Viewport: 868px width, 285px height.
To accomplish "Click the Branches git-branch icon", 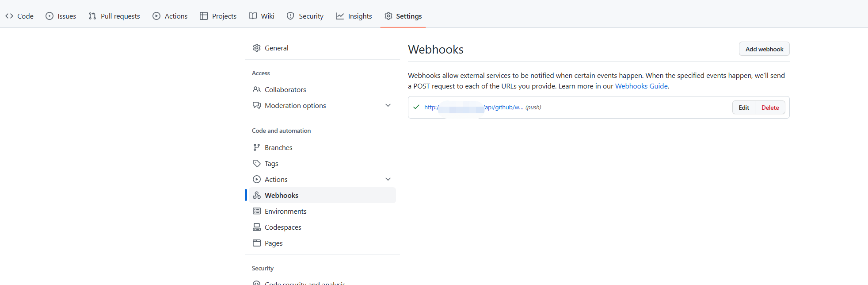I will tap(257, 147).
